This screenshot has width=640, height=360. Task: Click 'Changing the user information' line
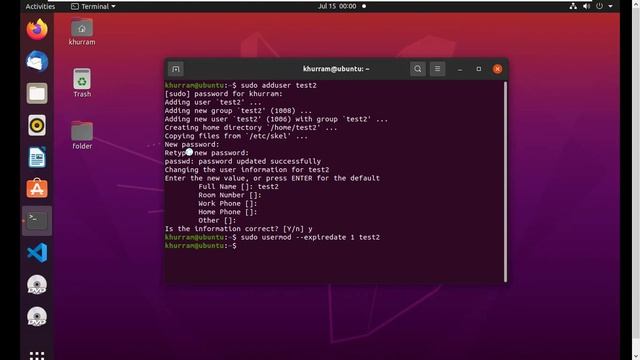[247, 170]
